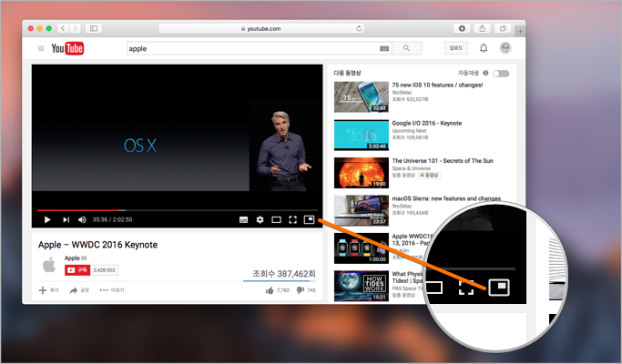Click the autoplay info icon

[485, 73]
